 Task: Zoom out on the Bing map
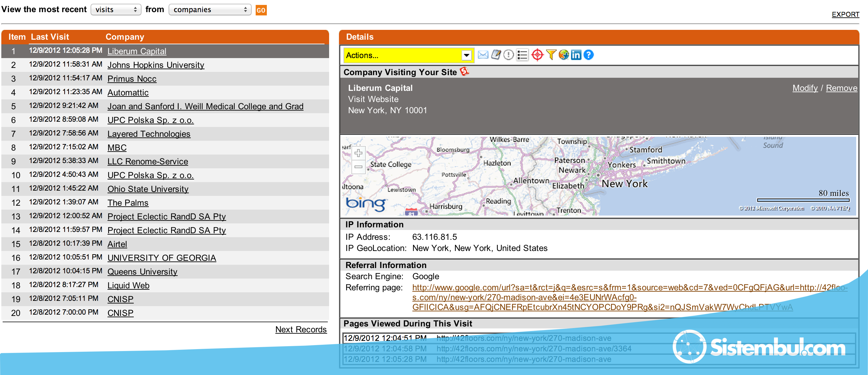pyautogui.click(x=358, y=167)
